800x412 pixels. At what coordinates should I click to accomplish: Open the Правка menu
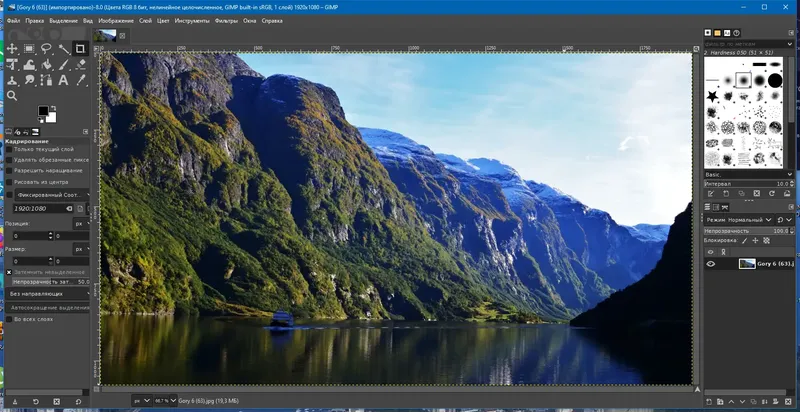pos(35,21)
